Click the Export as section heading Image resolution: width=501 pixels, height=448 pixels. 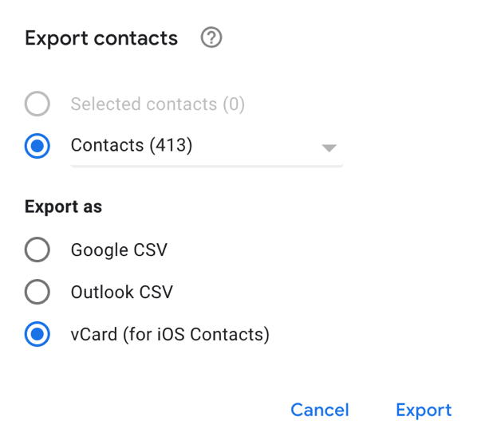tap(64, 207)
